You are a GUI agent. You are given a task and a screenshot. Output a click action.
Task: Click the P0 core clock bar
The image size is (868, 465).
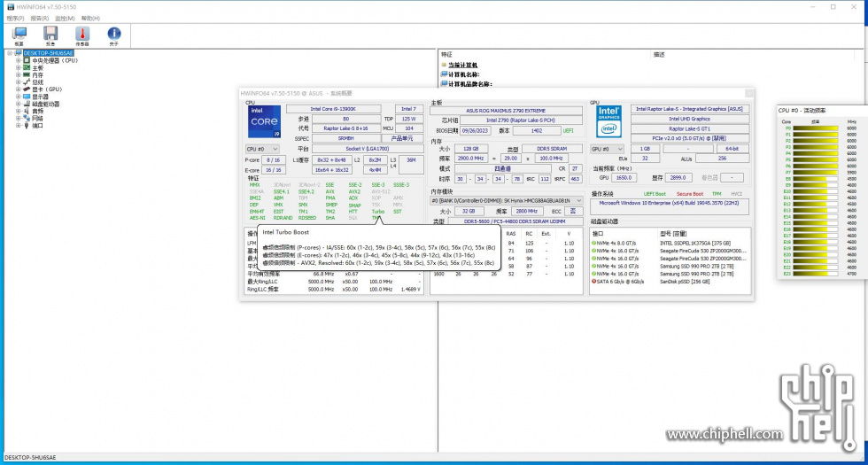pos(816,128)
